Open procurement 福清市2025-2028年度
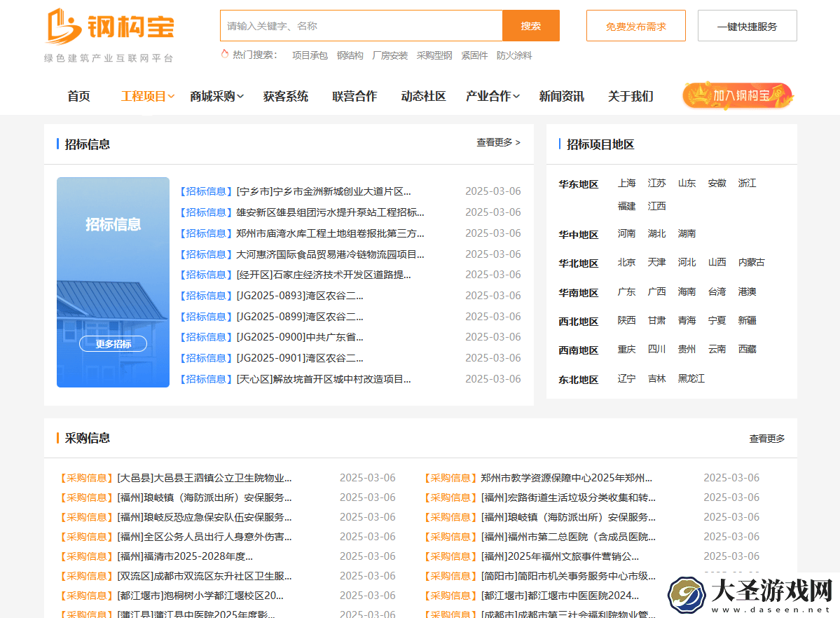840x618 pixels. click(x=185, y=556)
